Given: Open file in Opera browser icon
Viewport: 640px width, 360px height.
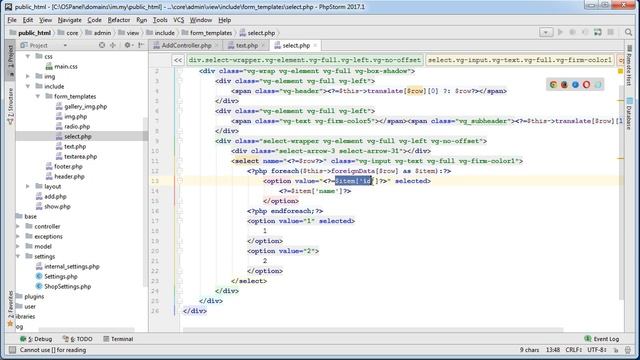Looking at the screenshot, I should [x=586, y=84].
